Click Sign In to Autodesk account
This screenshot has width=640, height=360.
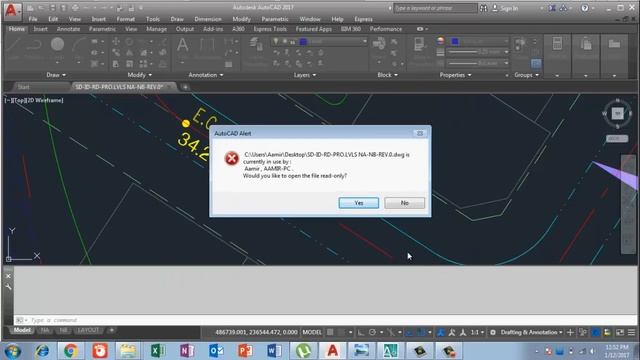click(505, 8)
